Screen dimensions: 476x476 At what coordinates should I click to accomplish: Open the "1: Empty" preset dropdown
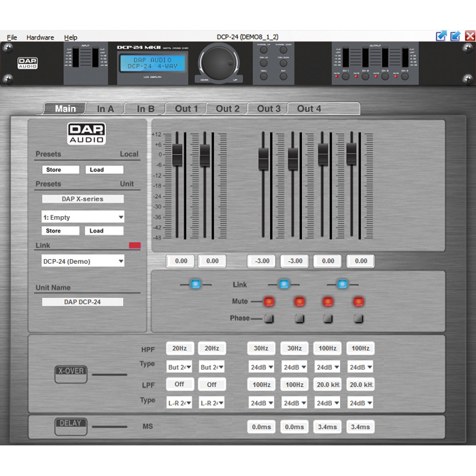tap(83, 217)
